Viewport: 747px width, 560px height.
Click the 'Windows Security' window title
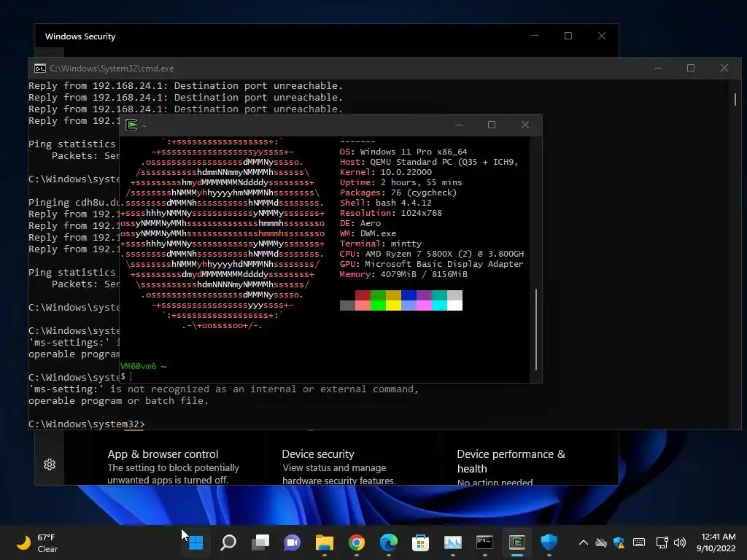[80, 36]
